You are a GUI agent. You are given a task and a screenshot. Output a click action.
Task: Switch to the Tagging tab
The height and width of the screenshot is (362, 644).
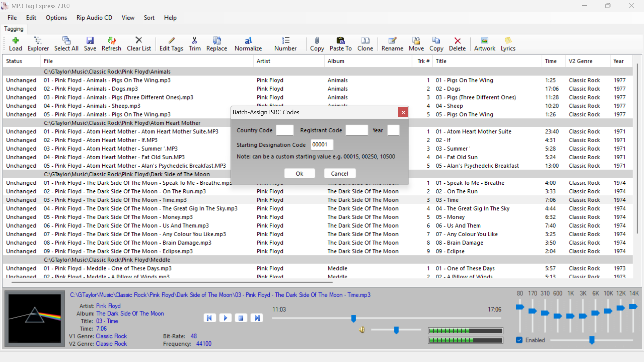(14, 29)
